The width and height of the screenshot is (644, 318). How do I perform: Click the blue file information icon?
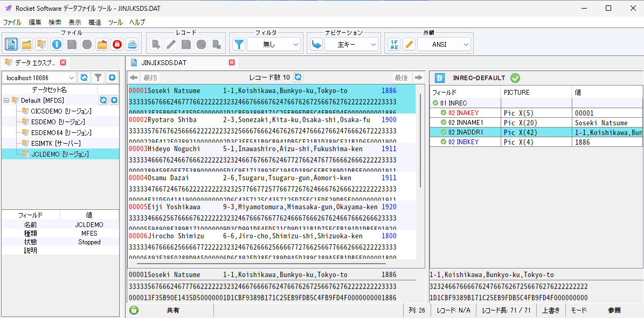pyautogui.click(x=57, y=44)
